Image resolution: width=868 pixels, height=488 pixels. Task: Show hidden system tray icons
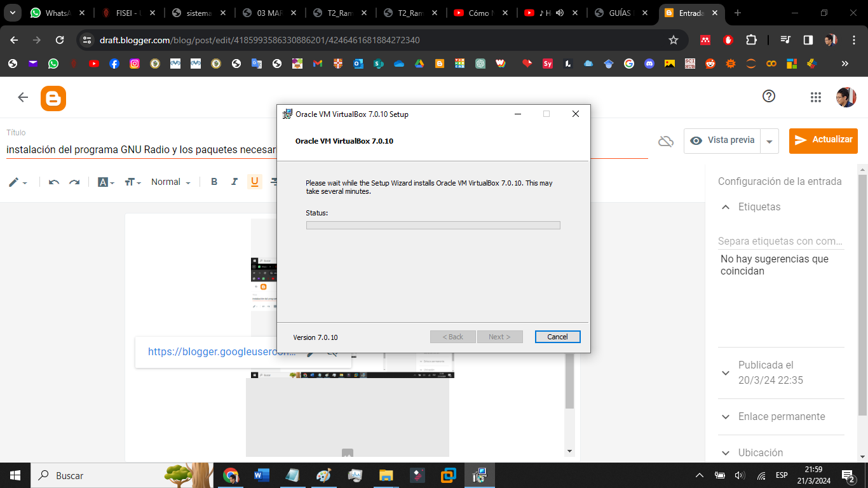tap(700, 475)
